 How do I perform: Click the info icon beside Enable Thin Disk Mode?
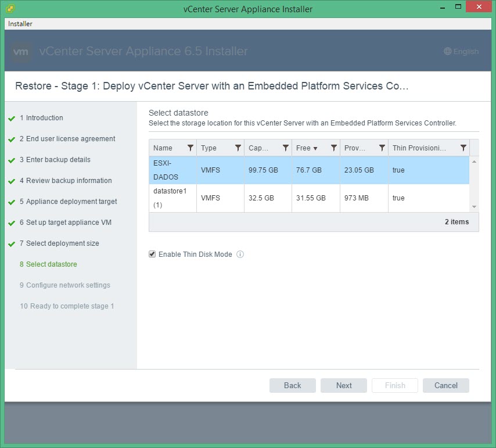[x=240, y=255]
